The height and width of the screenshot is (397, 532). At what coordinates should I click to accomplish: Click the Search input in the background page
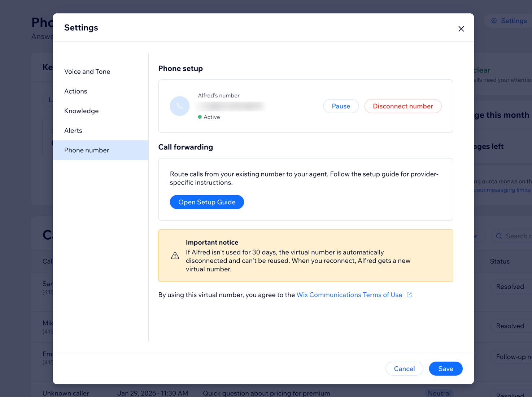512,236
